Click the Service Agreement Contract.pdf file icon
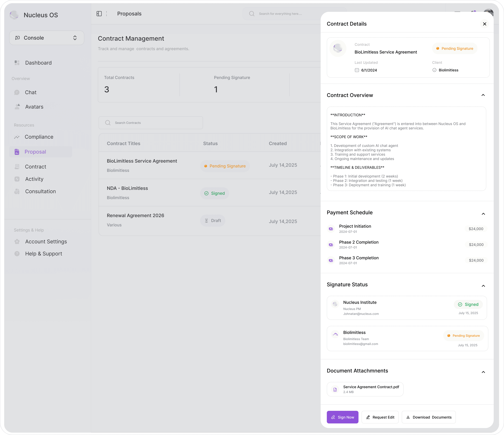The width and height of the screenshot is (504, 435). tap(335, 389)
